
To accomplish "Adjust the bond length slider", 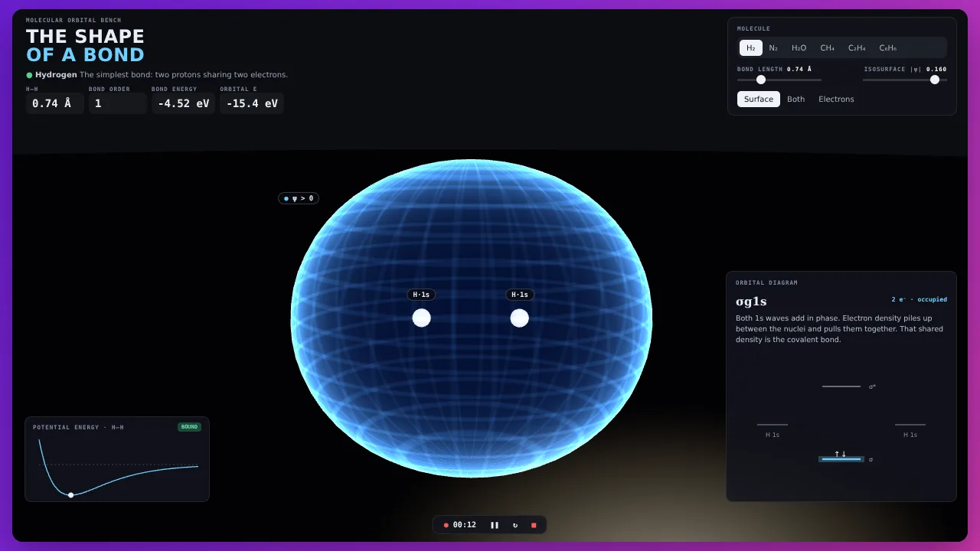I will 779,80.
